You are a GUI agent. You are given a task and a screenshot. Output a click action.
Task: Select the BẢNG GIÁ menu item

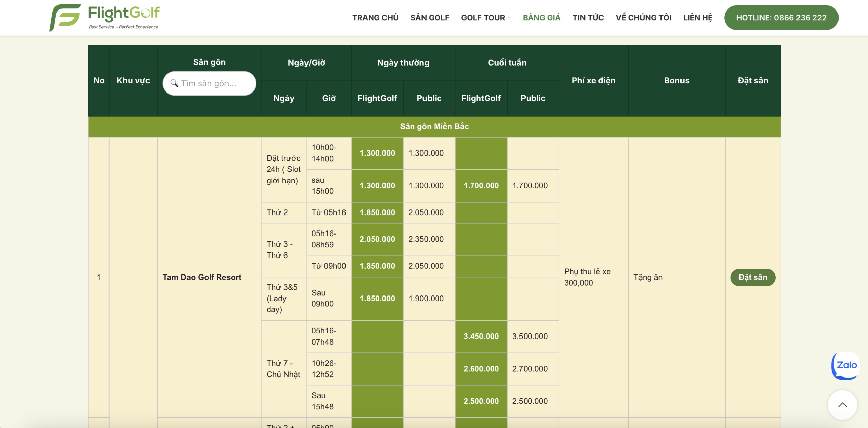click(541, 18)
